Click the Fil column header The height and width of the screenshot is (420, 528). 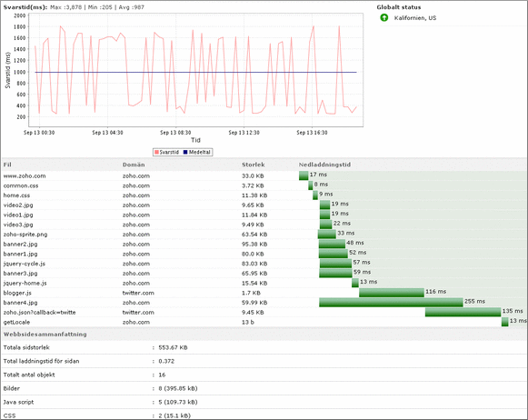(7, 165)
